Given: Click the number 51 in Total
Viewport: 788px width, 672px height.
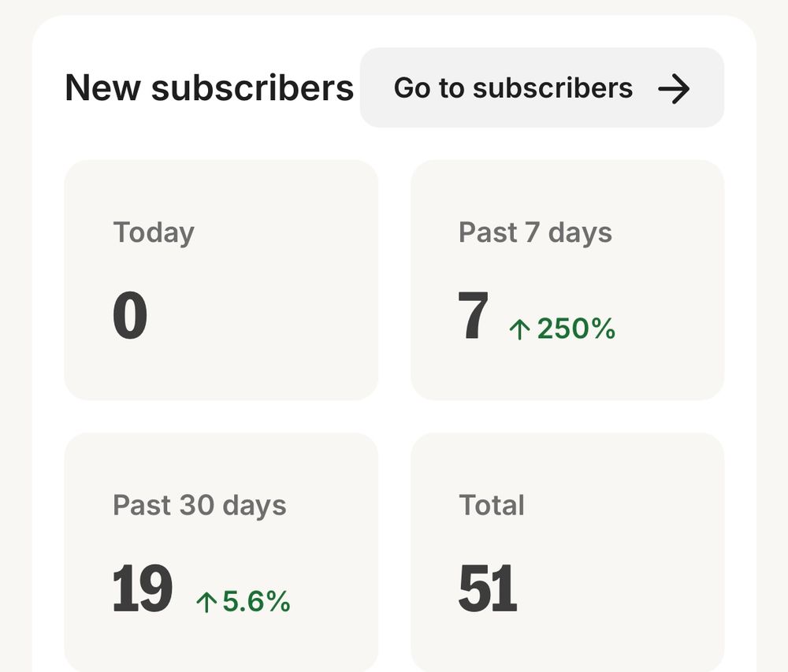Looking at the screenshot, I should tap(488, 588).
